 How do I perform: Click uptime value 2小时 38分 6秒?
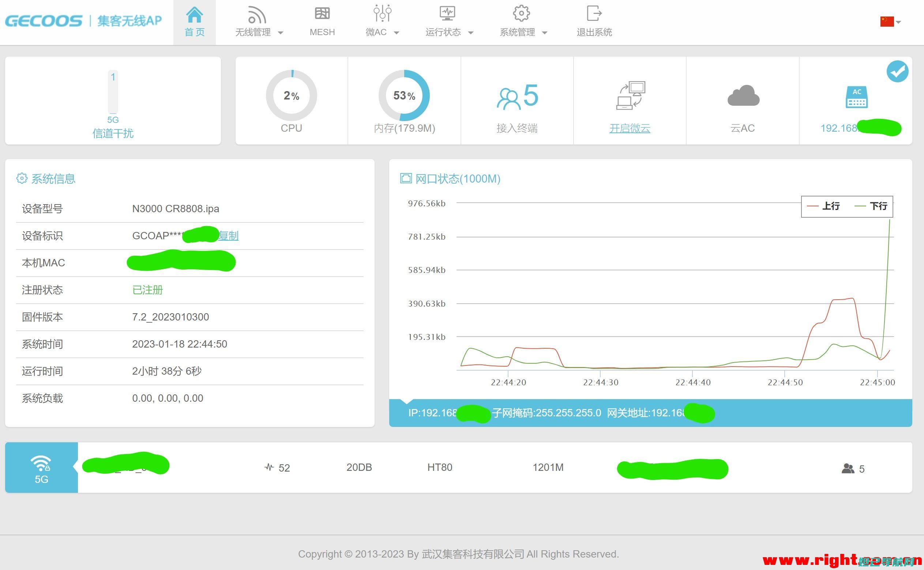166,371
